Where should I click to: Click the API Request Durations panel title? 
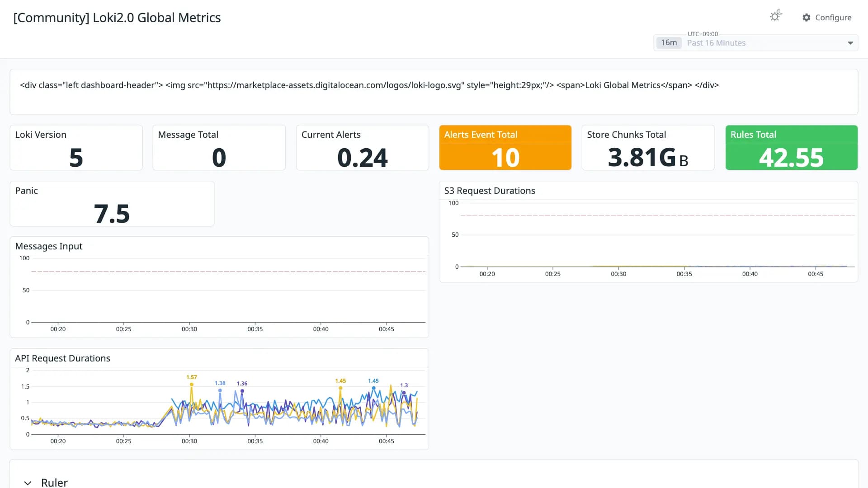coord(62,358)
